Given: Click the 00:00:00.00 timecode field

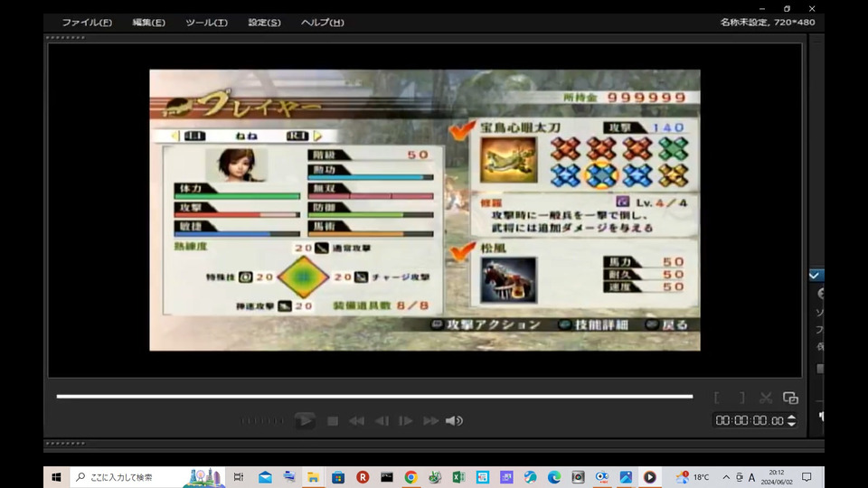Looking at the screenshot, I should (x=750, y=420).
